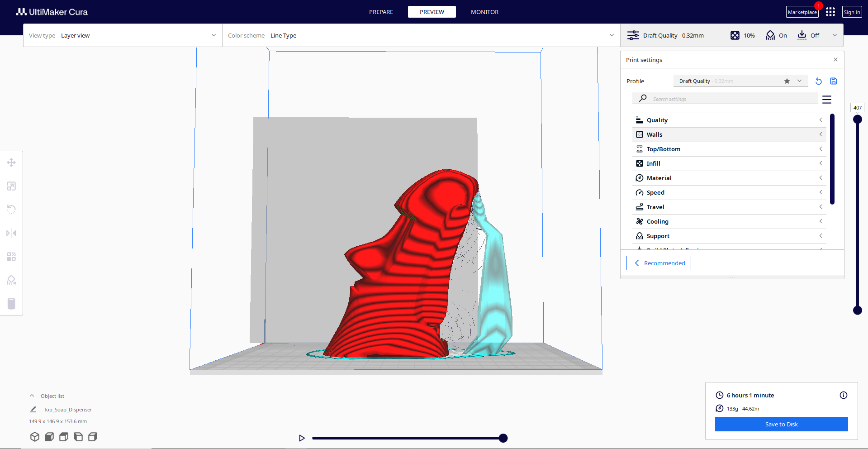Click the 149.9 x 146.9 x 153.6 mm dimensions
This screenshot has width=868, height=449.
coord(58,421)
